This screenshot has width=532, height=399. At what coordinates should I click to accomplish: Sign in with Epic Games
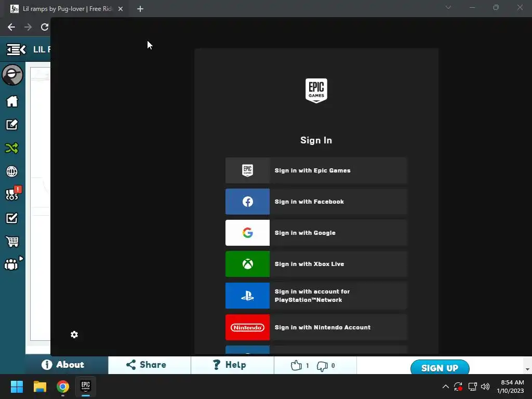click(x=316, y=170)
